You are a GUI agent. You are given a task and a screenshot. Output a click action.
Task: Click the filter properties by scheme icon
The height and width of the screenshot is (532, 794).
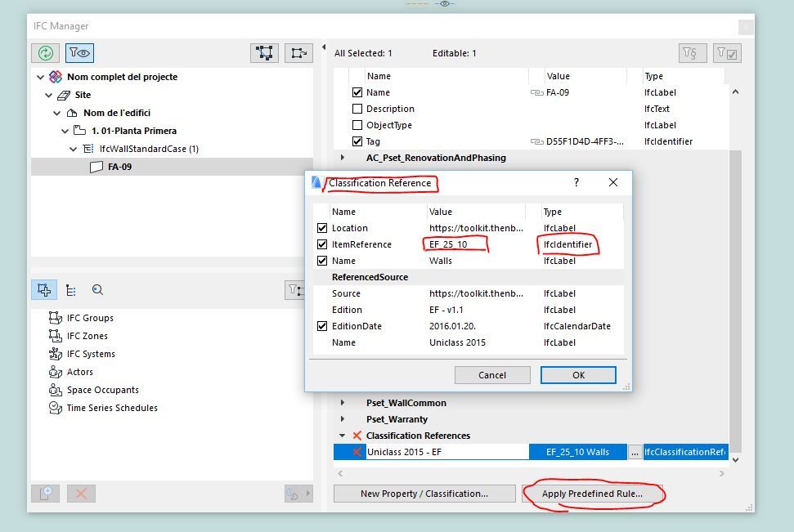pos(693,52)
